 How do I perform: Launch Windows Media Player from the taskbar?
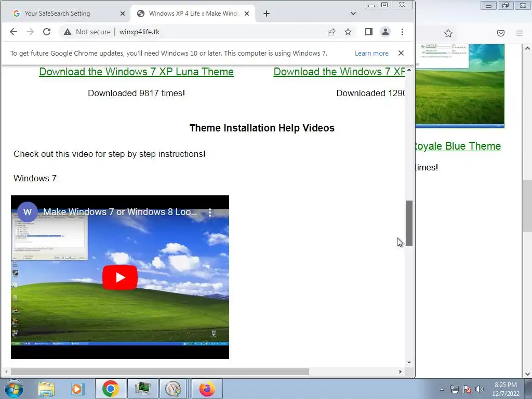coord(77,389)
